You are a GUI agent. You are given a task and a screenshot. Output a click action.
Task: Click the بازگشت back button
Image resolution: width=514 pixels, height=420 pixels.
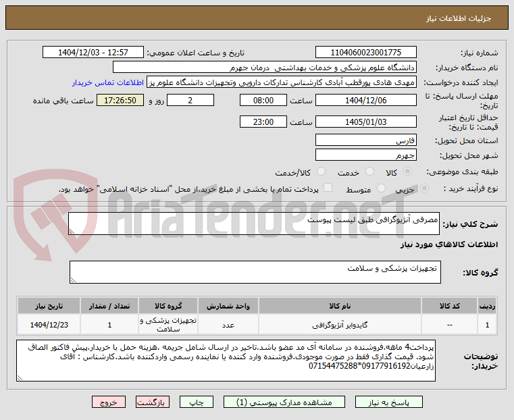point(153,402)
